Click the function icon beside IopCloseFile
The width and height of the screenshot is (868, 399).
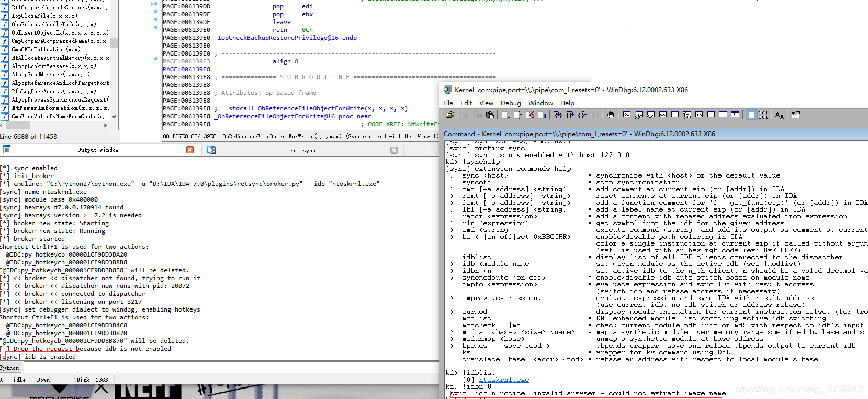(5, 16)
